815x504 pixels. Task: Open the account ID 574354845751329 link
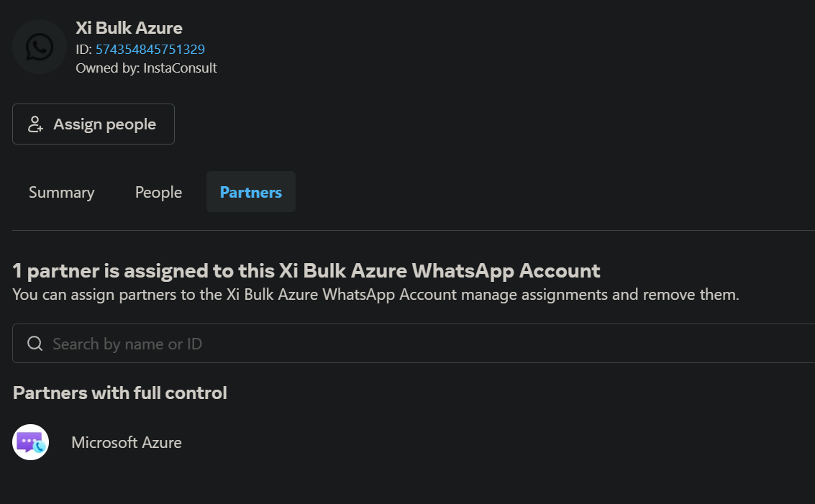point(150,49)
